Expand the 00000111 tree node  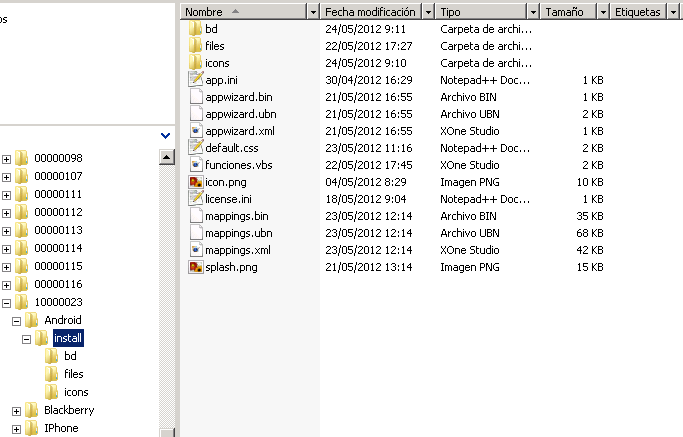coord(6,195)
